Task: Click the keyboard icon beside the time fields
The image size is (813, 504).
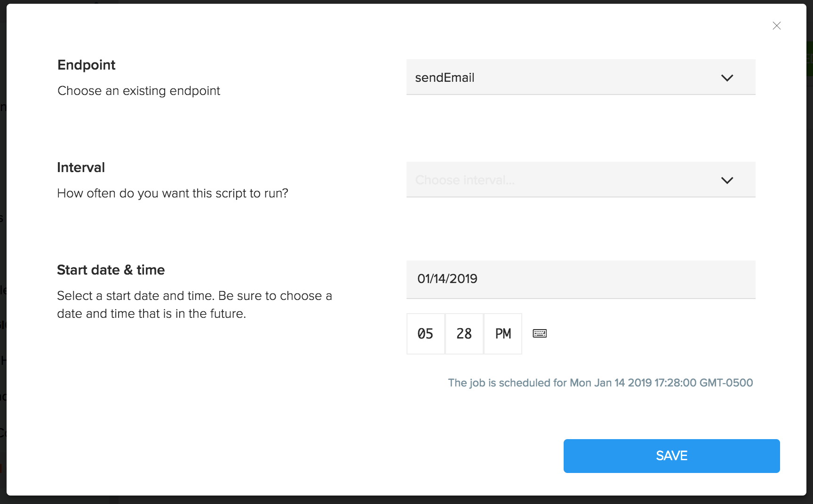Action: point(540,333)
